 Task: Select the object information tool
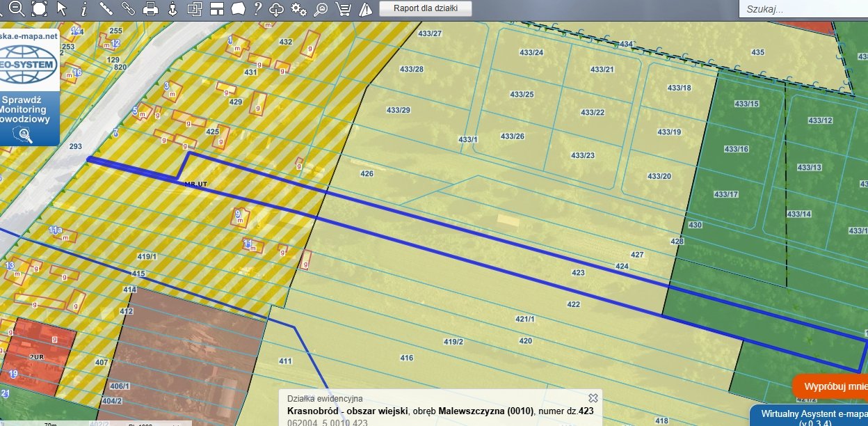(84, 8)
